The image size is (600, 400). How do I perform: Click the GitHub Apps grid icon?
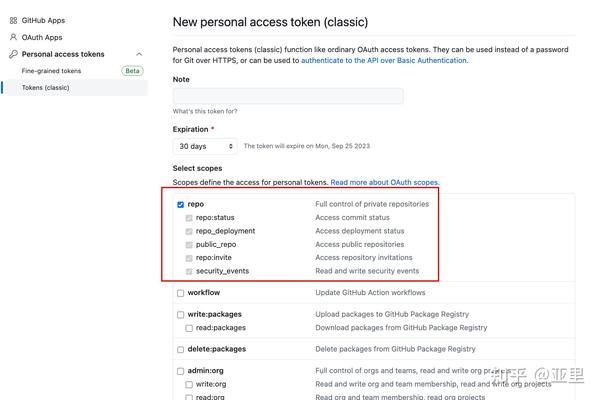coord(13,21)
